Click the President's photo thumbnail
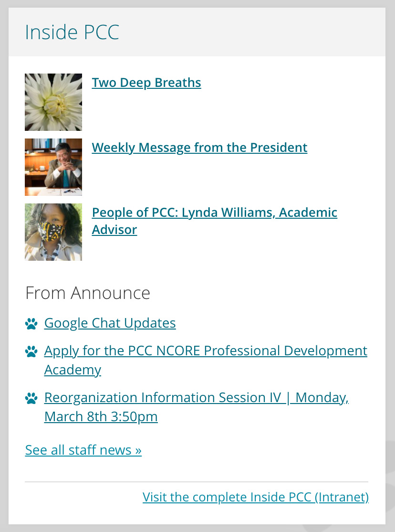 [x=53, y=167]
